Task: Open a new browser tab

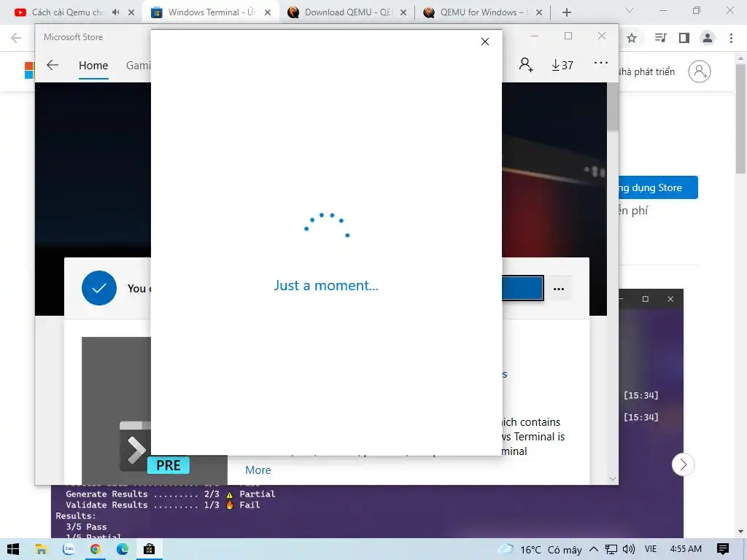Action: tap(566, 12)
